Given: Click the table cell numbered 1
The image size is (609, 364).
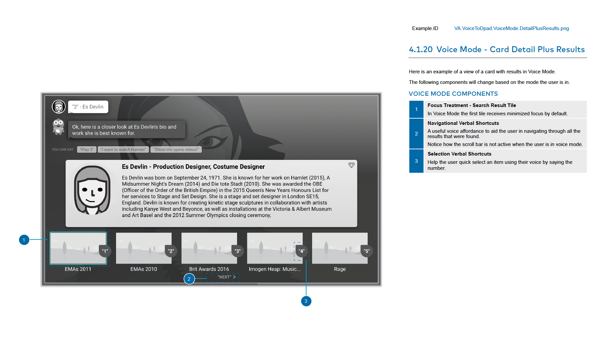Looking at the screenshot, I should pyautogui.click(x=416, y=109).
